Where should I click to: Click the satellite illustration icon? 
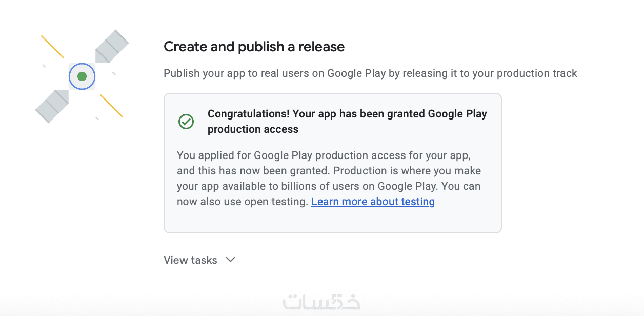[82, 76]
